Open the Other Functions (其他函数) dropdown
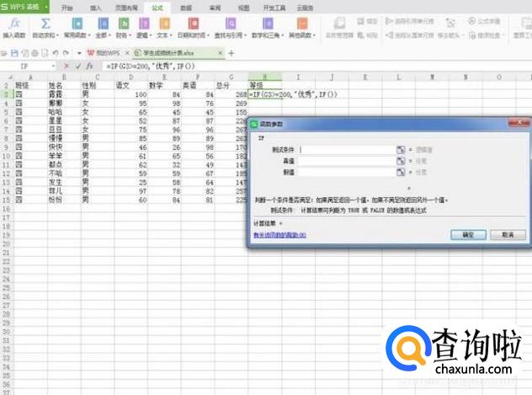Screen dimensions: 532x395 click(302, 28)
